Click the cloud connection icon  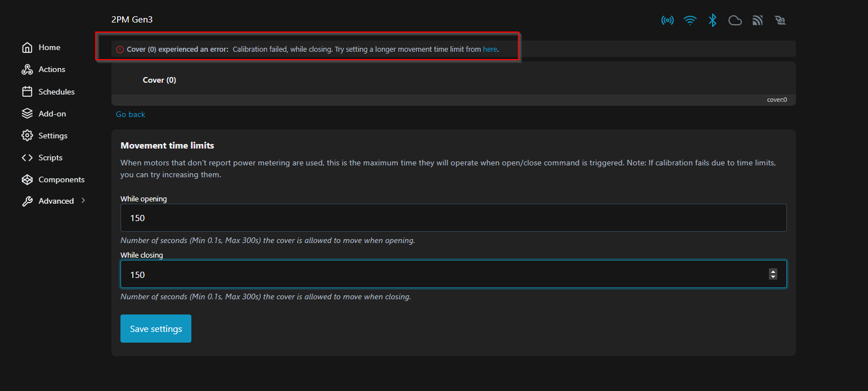coord(735,21)
